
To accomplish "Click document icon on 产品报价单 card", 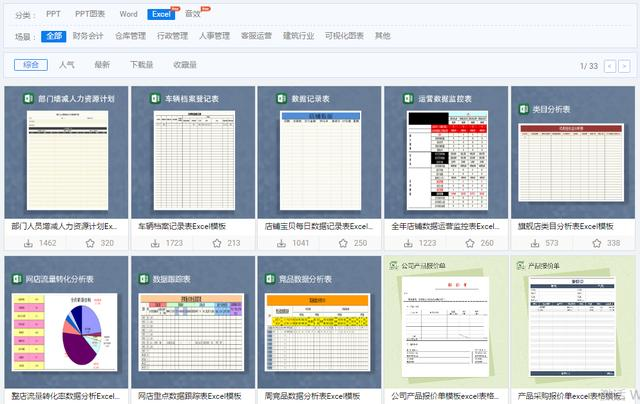I will [x=520, y=266].
